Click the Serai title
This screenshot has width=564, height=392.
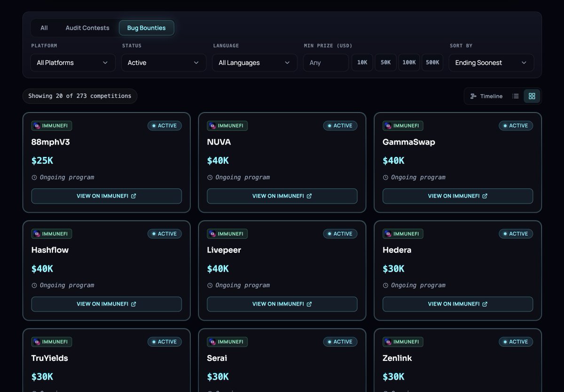click(217, 358)
